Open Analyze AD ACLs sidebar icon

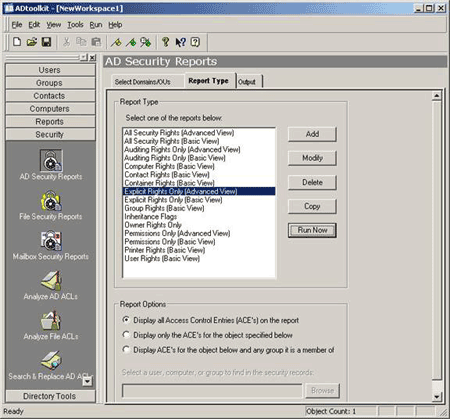pyautogui.click(x=51, y=281)
